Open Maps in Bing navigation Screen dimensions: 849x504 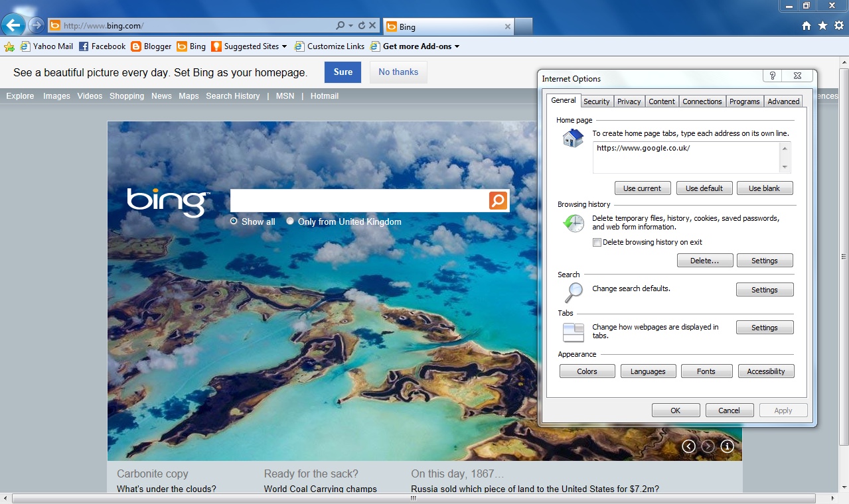coord(189,96)
